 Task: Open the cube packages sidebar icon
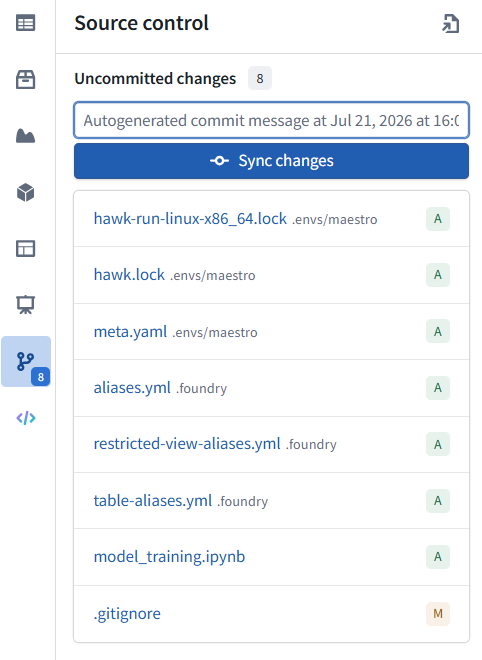26,192
